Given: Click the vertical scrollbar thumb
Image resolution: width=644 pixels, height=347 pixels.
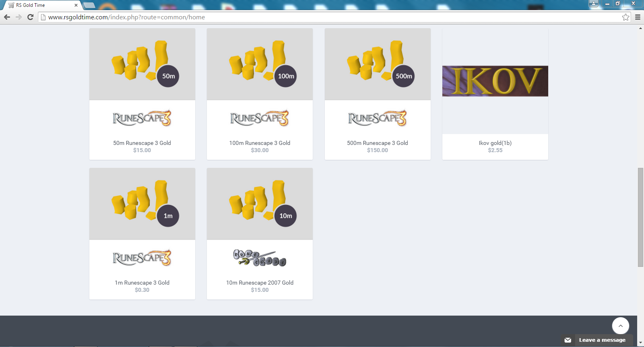Looking at the screenshot, I should pos(640,217).
